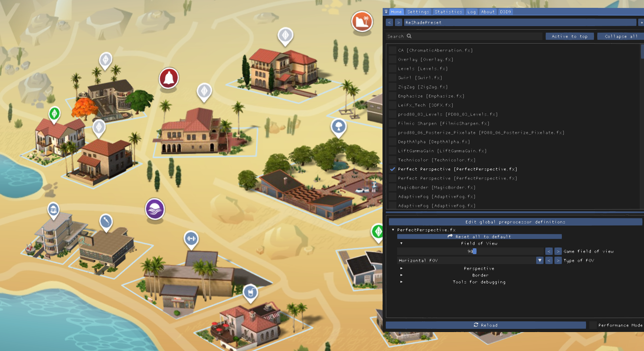Click the Game field of view slider
The height and width of the screenshot is (351, 644).
[x=470, y=251]
